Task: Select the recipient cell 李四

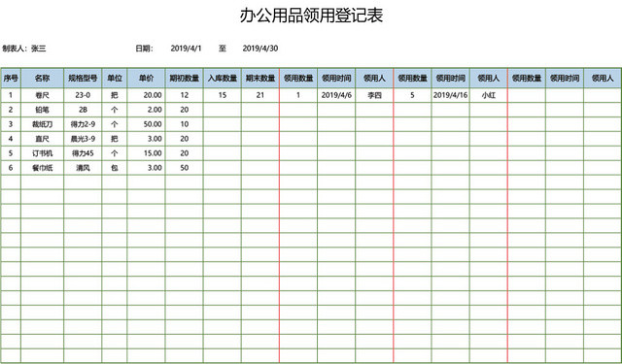Action: 374,95
